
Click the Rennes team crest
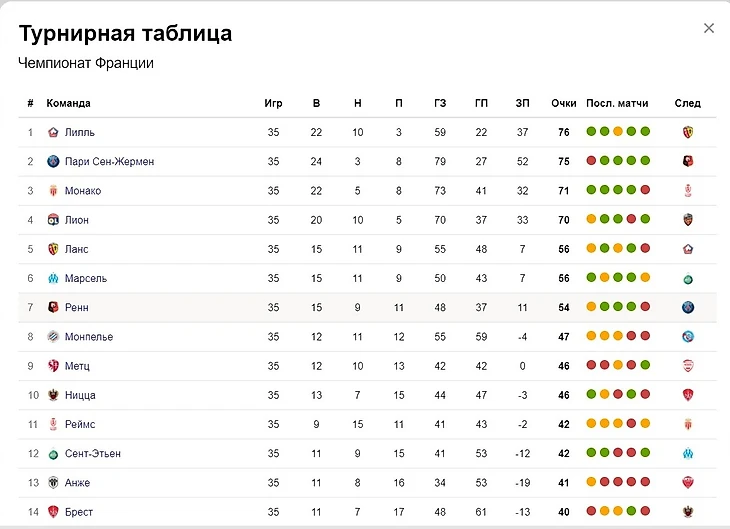[x=53, y=307]
